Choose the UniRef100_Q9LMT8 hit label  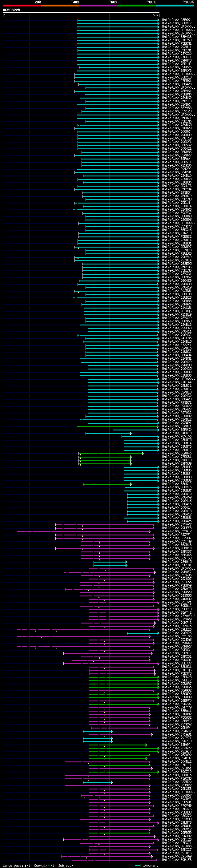(176, 823)
